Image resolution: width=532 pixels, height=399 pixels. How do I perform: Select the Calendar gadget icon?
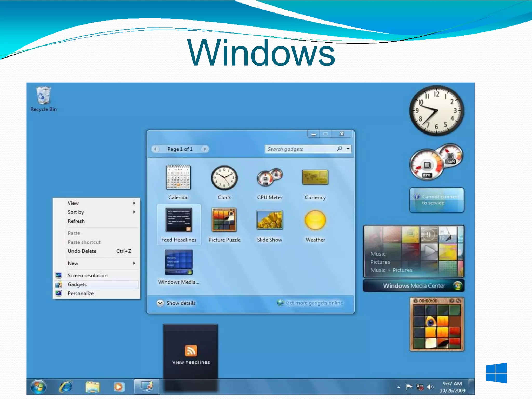click(x=178, y=177)
